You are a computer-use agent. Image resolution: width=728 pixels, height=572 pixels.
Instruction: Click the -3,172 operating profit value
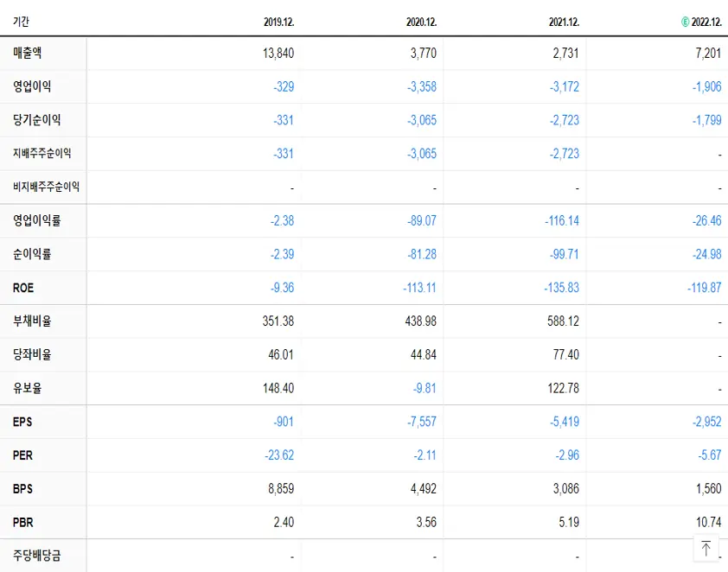click(x=565, y=86)
